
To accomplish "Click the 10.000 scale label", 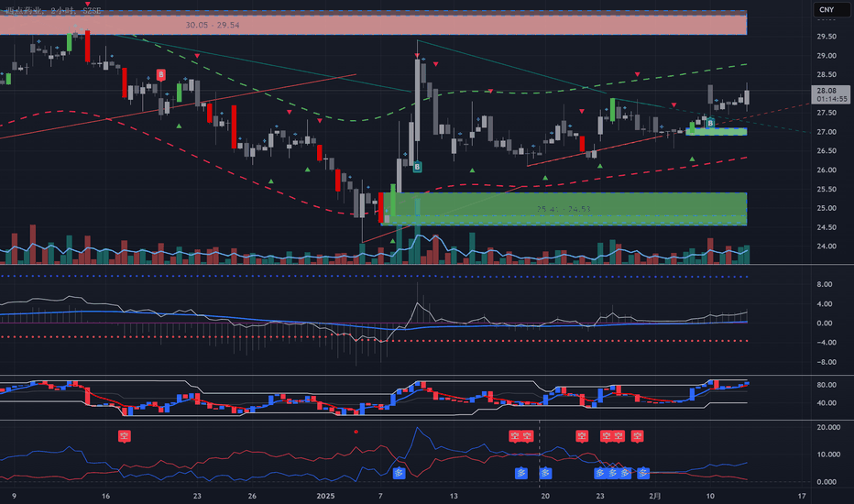I will coord(827,455).
